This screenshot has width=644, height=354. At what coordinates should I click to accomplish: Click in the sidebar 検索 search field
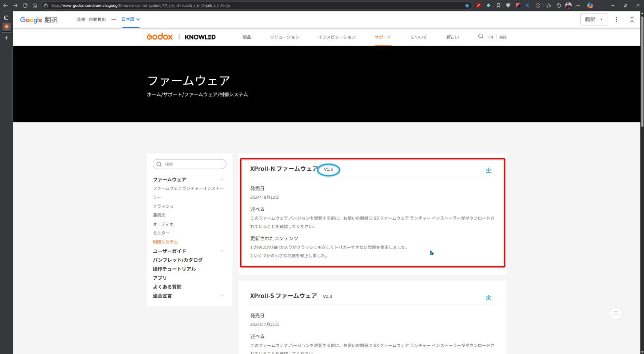coord(190,164)
